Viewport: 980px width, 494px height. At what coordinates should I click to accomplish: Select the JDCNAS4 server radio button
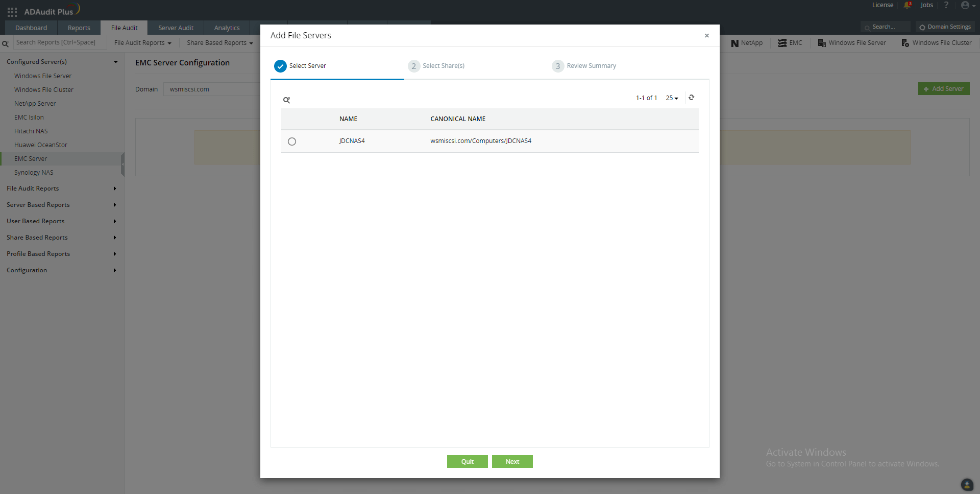coord(292,142)
